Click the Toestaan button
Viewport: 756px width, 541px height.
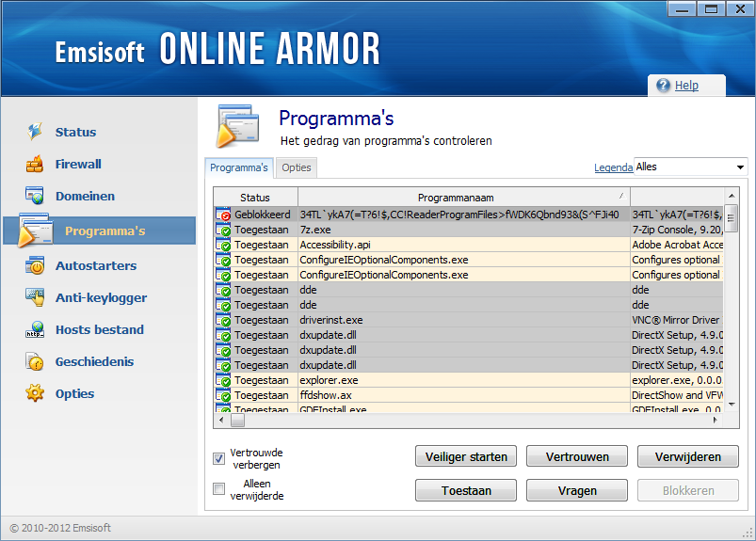(466, 490)
